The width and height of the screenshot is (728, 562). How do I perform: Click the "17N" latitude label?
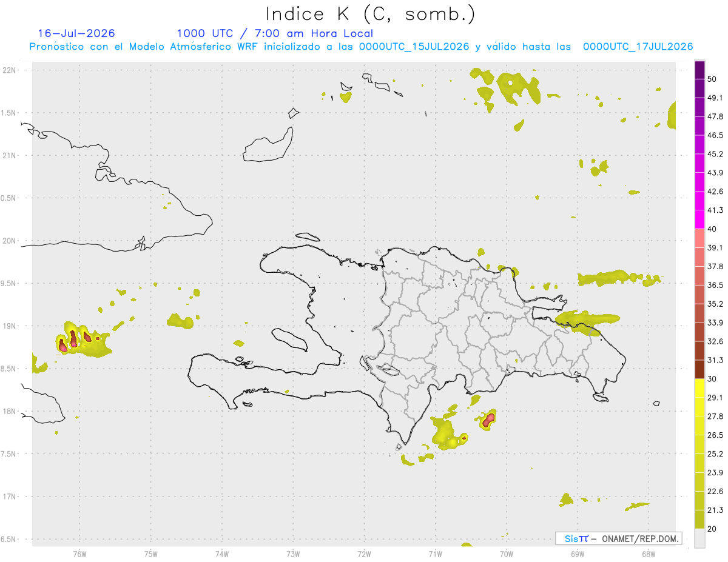10,497
